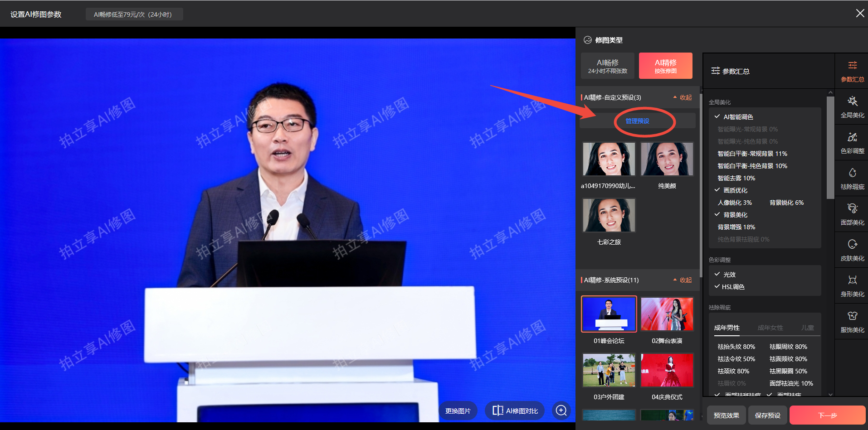Select the 全局美化 sidebar tool
868x430 pixels.
point(852,107)
